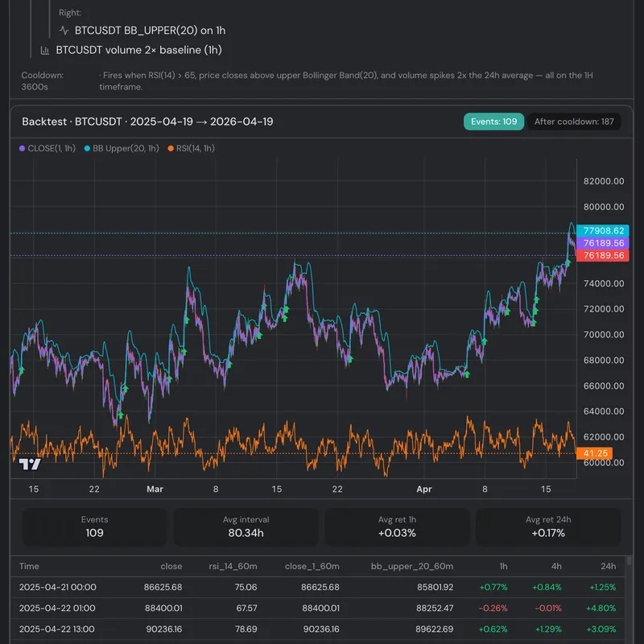The width and height of the screenshot is (644, 644).
Task: Select the After cooldown: 187 badge
Action: pos(574,122)
